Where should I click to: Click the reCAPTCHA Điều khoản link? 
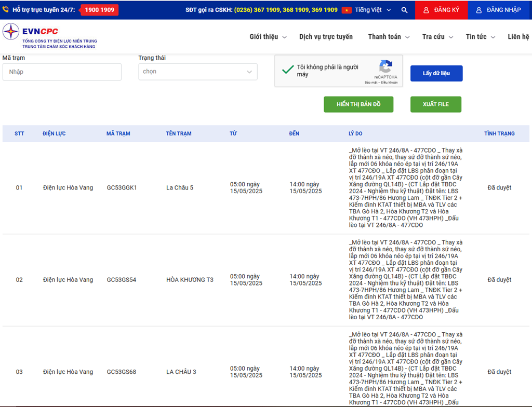(389, 83)
